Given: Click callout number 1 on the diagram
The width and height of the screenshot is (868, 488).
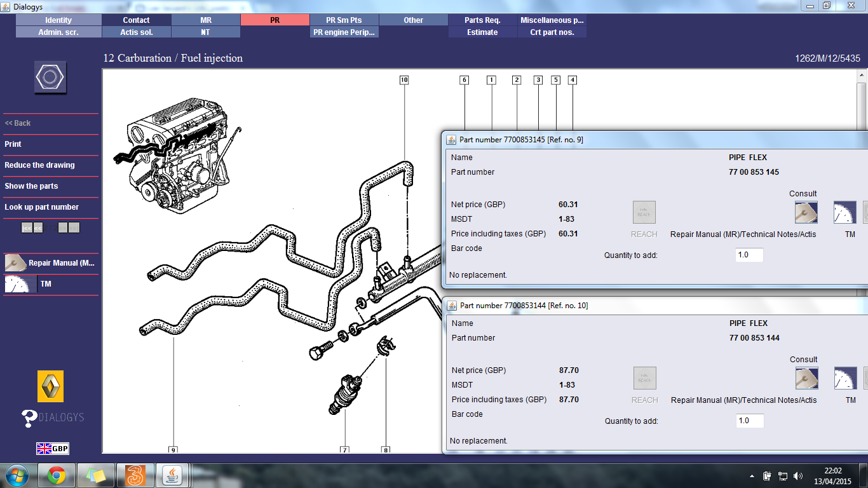Looking at the screenshot, I should click(491, 80).
